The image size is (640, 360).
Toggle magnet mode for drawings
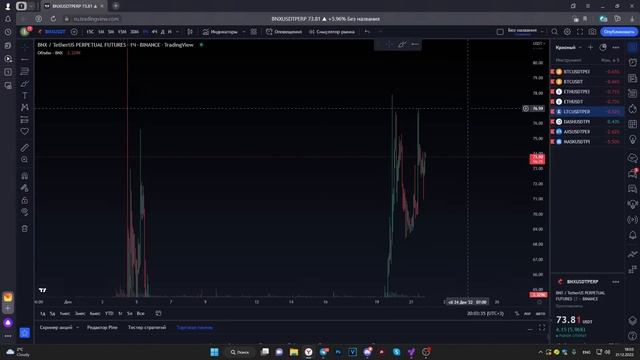click(25, 176)
